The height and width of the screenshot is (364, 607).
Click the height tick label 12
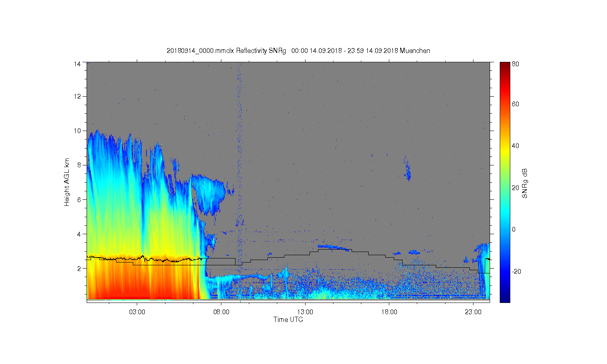(77, 96)
